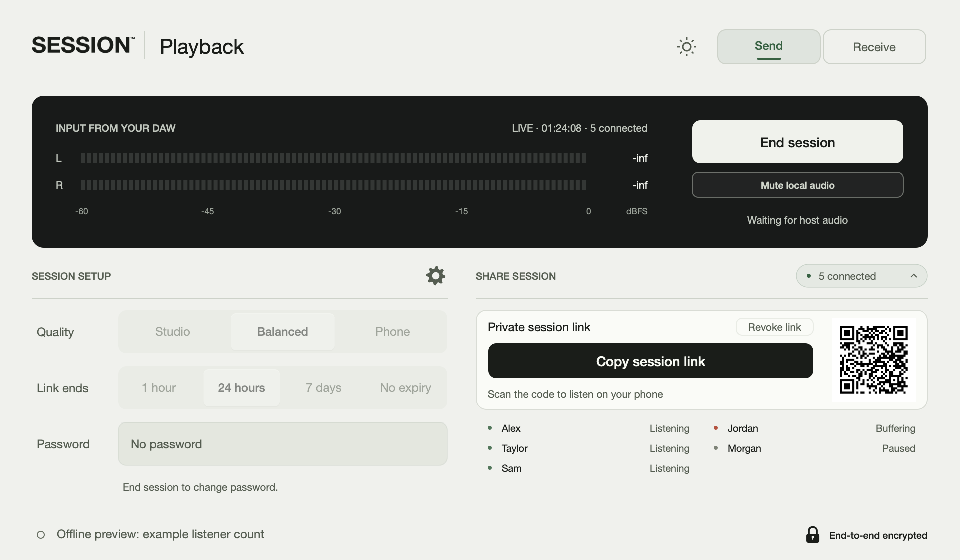
Task: Open session setup gear settings
Action: click(x=436, y=276)
